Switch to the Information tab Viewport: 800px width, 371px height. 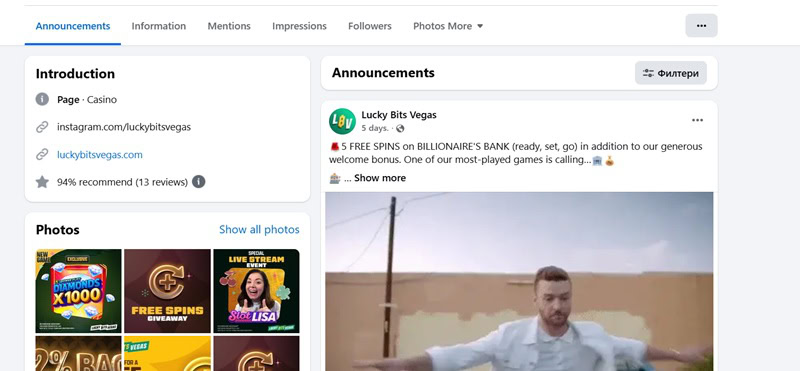(159, 26)
